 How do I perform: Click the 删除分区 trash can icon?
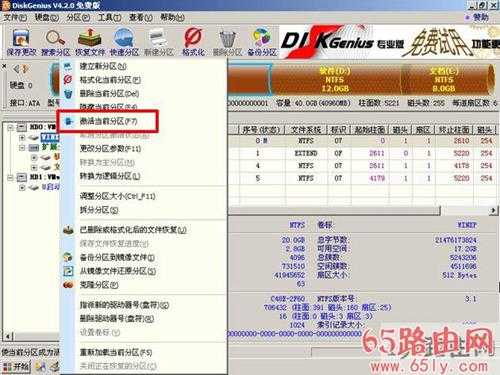[x=227, y=42]
